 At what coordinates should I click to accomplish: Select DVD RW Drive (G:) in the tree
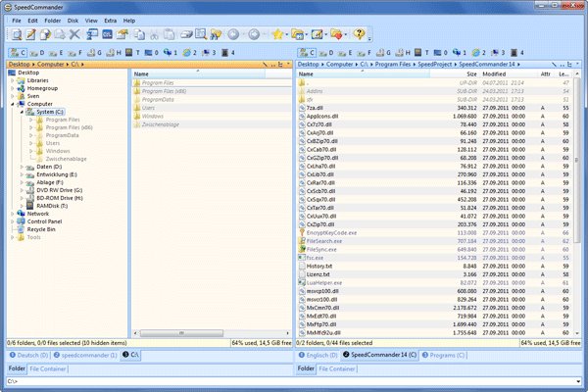tap(59, 190)
